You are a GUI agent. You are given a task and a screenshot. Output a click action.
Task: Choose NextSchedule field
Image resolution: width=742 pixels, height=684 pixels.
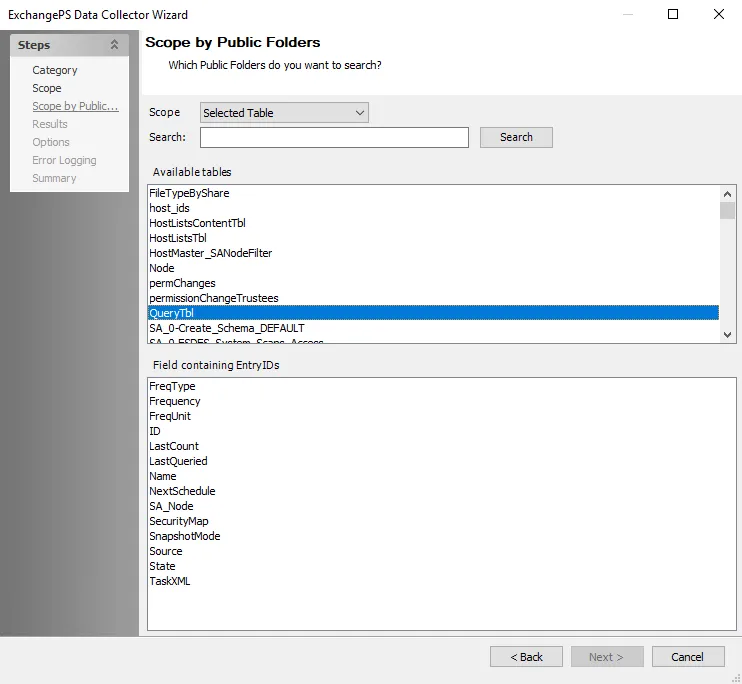(442, 491)
